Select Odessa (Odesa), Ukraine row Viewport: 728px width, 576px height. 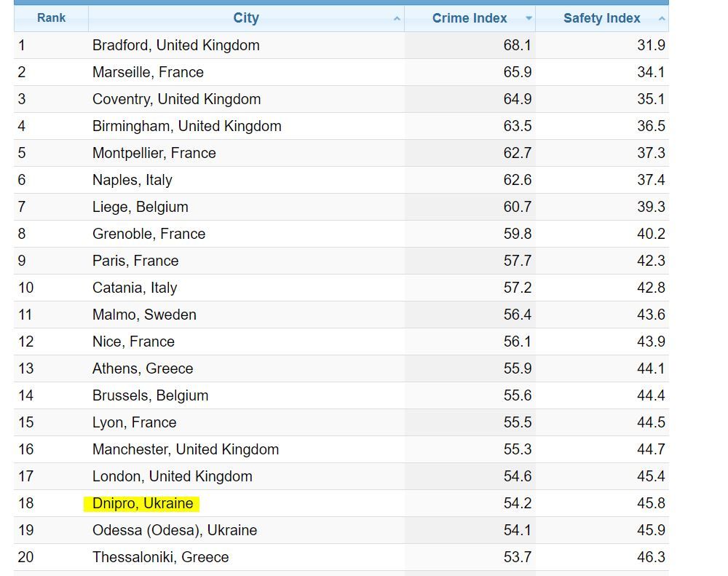pyautogui.click(x=175, y=530)
